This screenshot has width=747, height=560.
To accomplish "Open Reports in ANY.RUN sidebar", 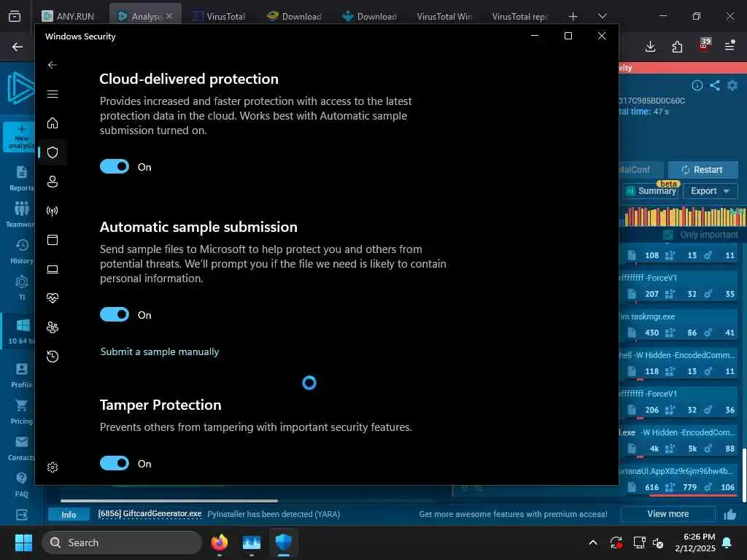I will point(21,179).
